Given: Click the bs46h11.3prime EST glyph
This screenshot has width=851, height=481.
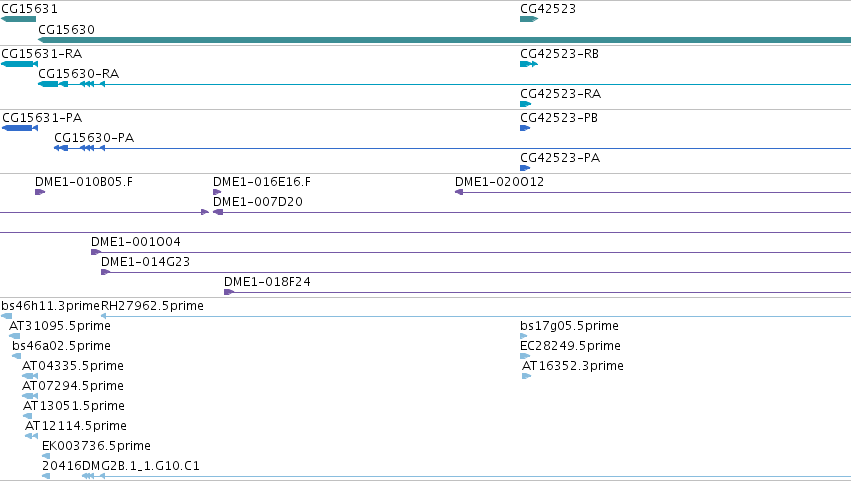Looking at the screenshot, I should point(7,317).
